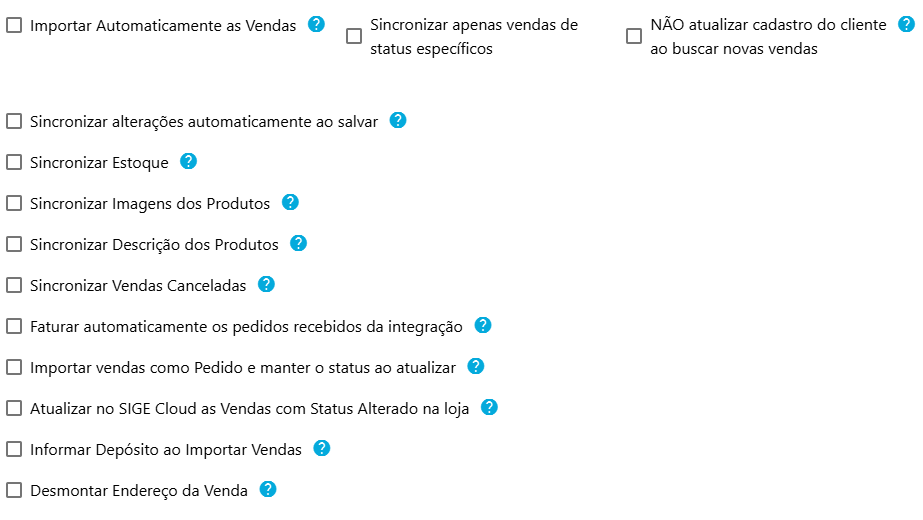
Task: Show help for Informar Depósito ao Importar Vendas
Action: (x=321, y=448)
